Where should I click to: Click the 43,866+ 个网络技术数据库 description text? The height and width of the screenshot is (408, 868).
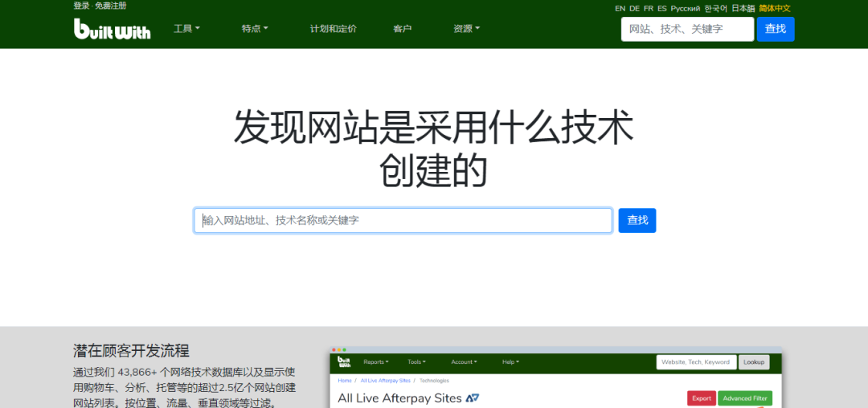(186, 386)
